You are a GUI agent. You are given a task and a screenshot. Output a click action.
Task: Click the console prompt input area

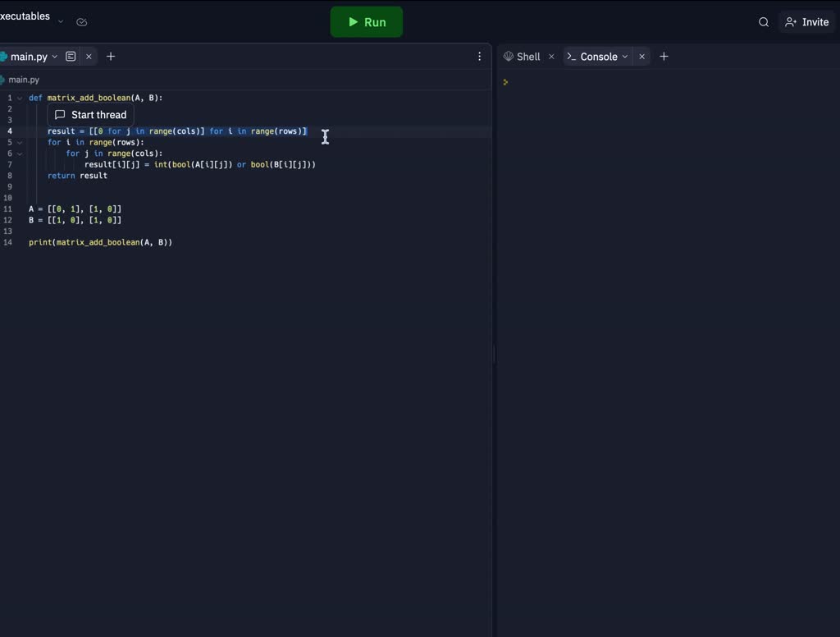pyautogui.click(x=667, y=82)
